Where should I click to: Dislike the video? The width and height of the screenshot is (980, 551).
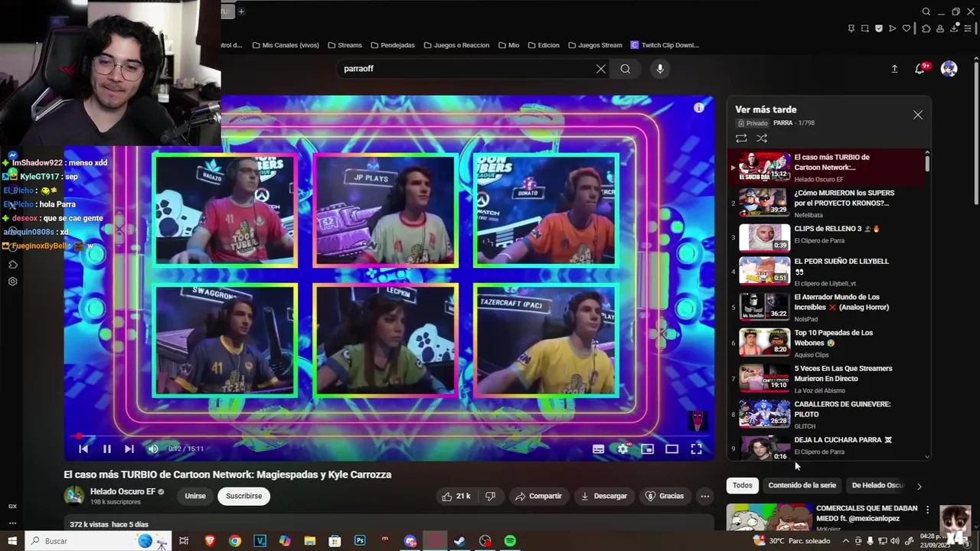click(x=491, y=496)
